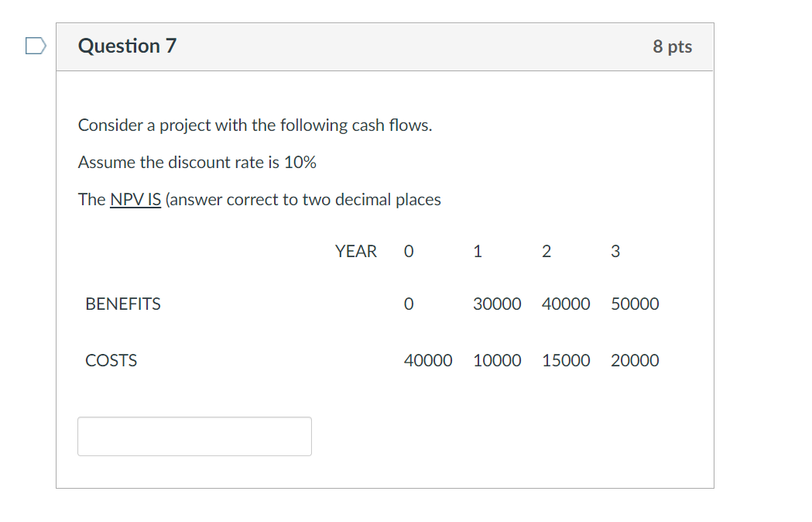Select the COSTS row label
The height and width of the screenshot is (522, 812).
(111, 360)
